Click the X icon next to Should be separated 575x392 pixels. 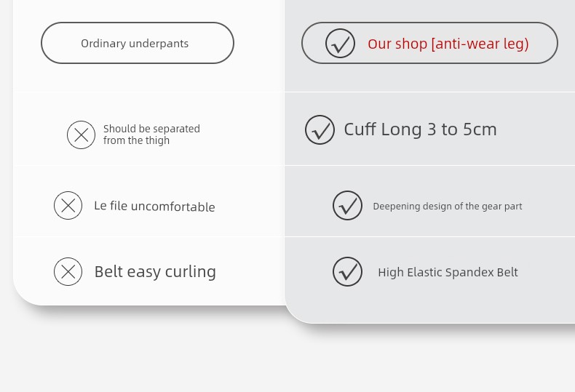click(81, 135)
